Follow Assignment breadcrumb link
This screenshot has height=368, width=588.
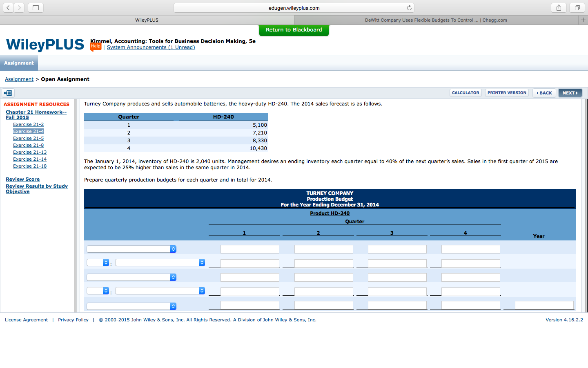pyautogui.click(x=19, y=79)
